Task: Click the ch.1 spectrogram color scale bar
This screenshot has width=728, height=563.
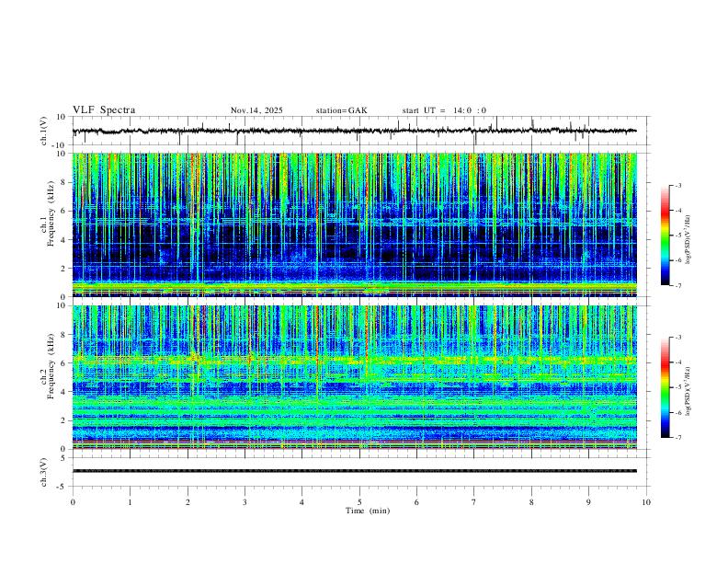Action: pos(665,236)
